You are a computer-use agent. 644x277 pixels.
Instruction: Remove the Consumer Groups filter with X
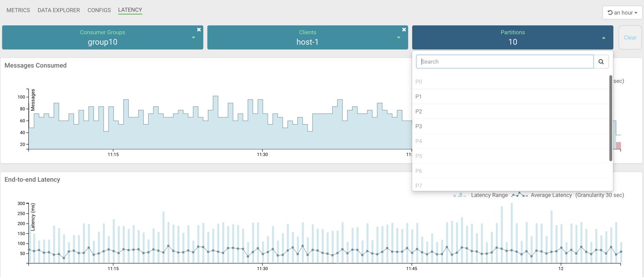[x=199, y=30]
